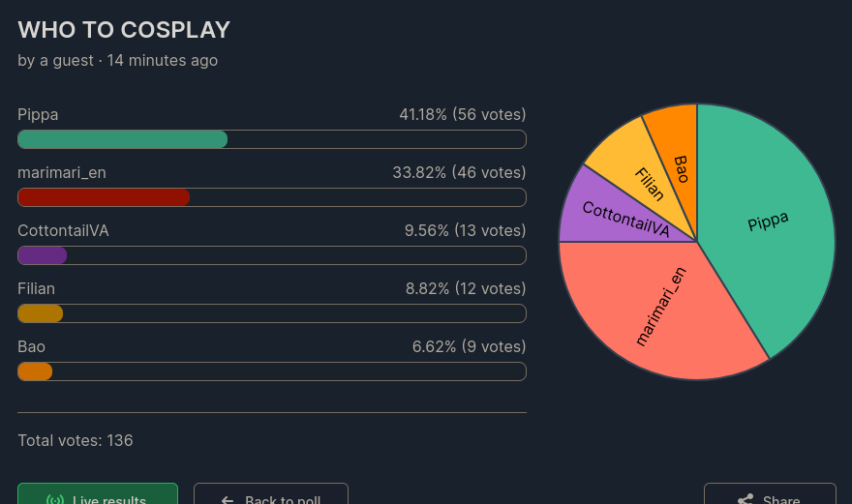852x504 pixels.
Task: Click the green Pippa progress bar
Action: (272, 139)
